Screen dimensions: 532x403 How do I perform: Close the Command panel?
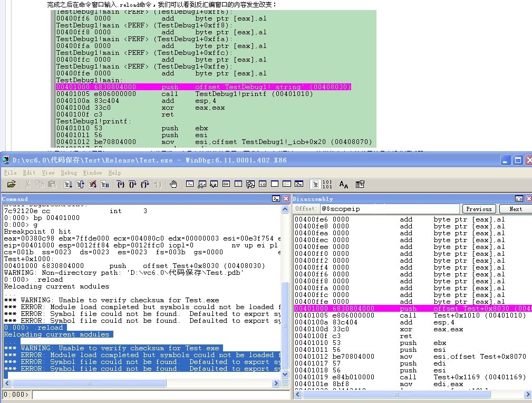(286, 199)
